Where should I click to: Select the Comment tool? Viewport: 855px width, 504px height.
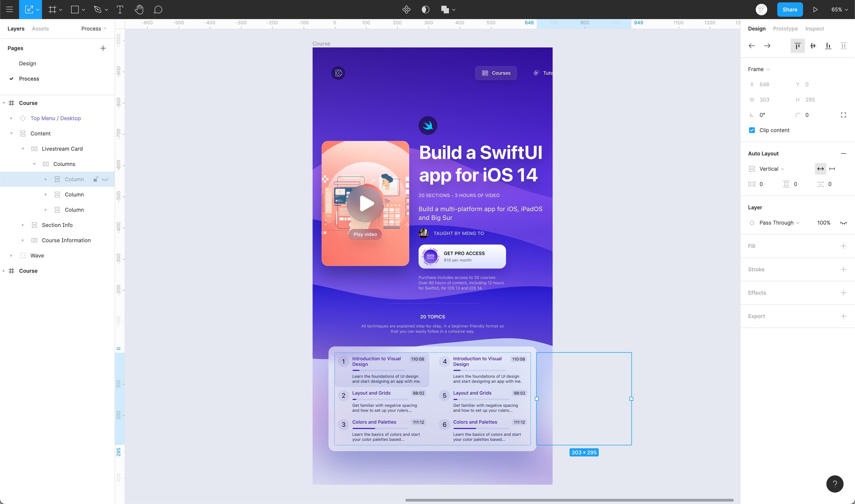[x=158, y=10]
